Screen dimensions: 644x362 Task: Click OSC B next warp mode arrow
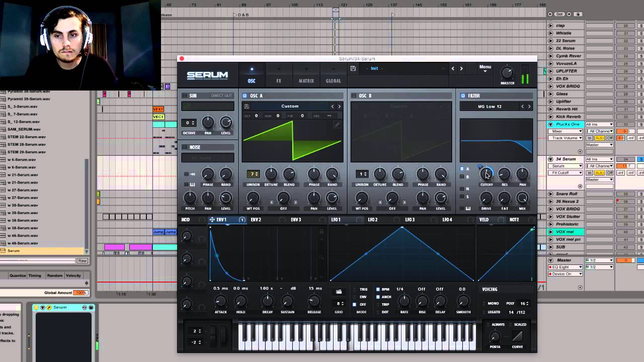click(404, 202)
